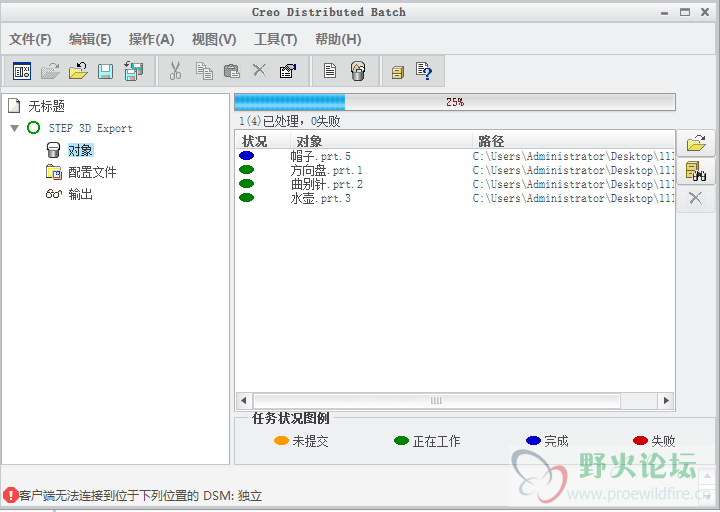Click the 25% progress bar

point(455,102)
